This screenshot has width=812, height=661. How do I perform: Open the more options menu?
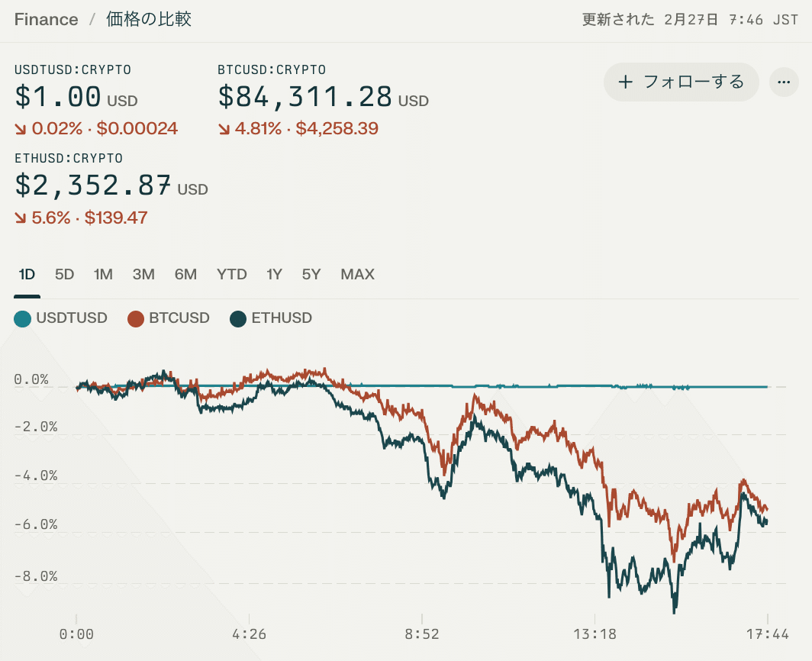(784, 82)
